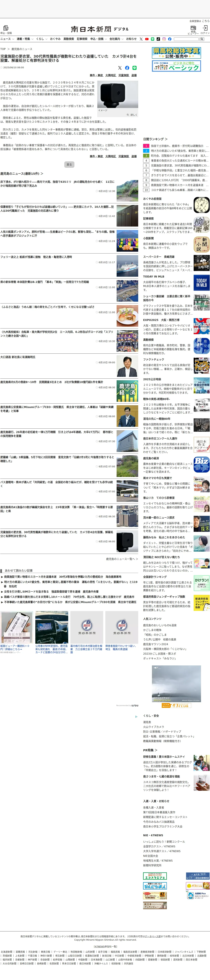
Task: Open ranking item 10 コロナ禍過ぎても戻らぬ客足
Action: 176,190
